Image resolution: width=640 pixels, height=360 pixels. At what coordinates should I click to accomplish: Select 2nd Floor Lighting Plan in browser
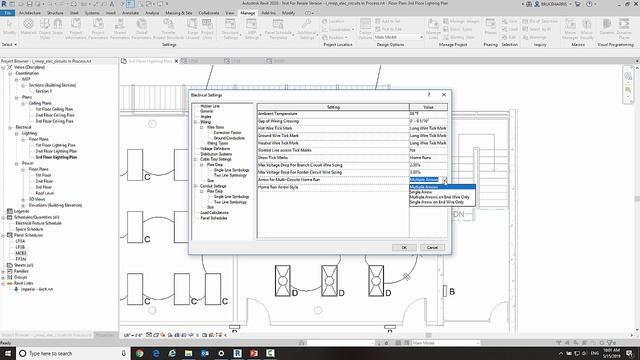pos(56,151)
